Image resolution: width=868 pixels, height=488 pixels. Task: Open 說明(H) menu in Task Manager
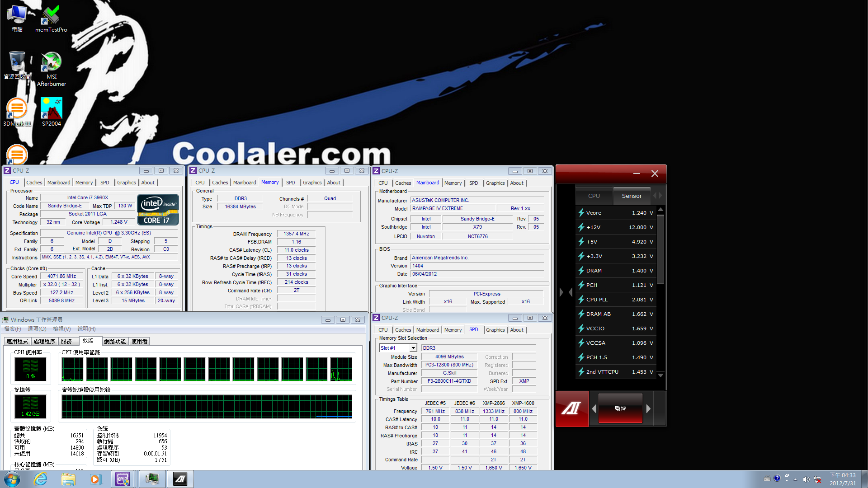click(86, 329)
